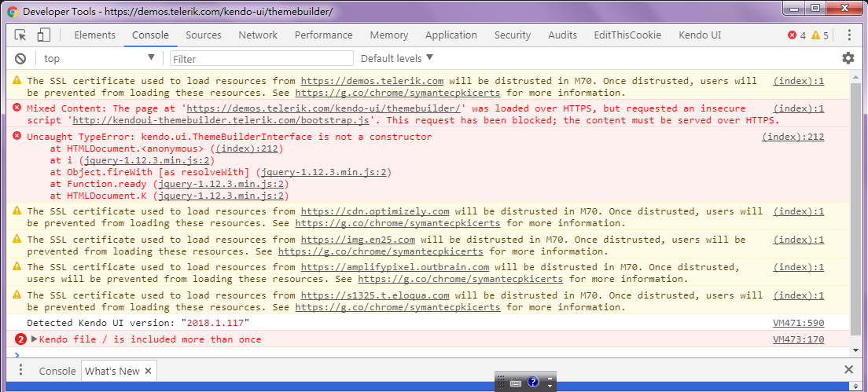This screenshot has height=392, width=868.
Task: Close the What's New tab
Action: click(149, 371)
